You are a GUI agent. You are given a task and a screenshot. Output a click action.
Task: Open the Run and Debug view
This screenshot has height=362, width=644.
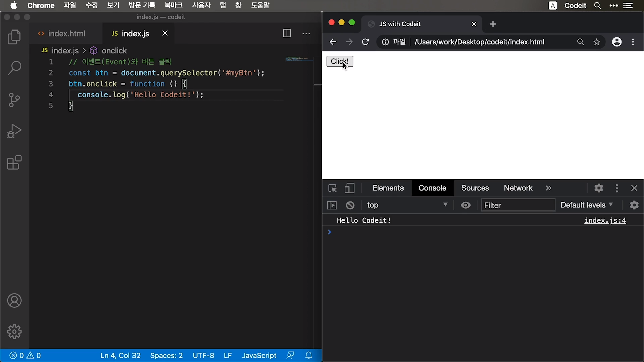[x=14, y=131]
